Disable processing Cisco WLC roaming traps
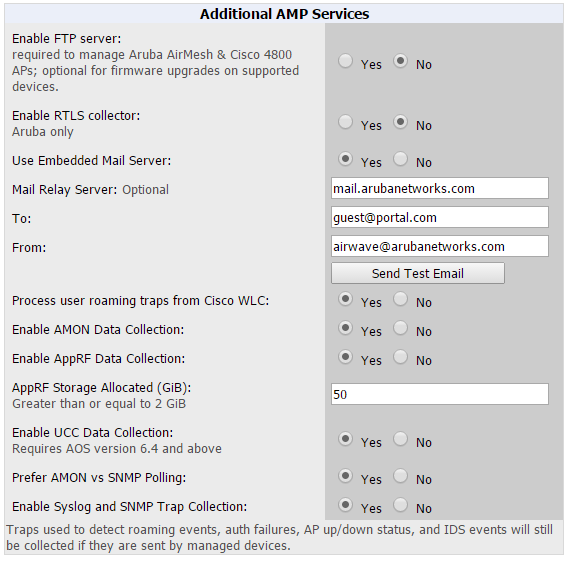564x563 pixels. click(400, 299)
